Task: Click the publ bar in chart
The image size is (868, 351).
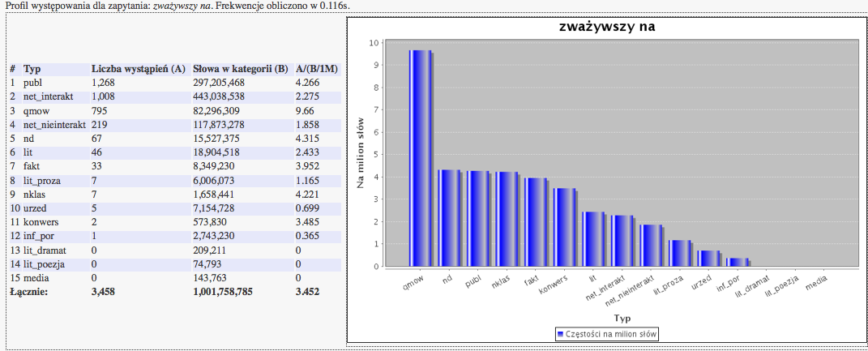Action: (477, 218)
